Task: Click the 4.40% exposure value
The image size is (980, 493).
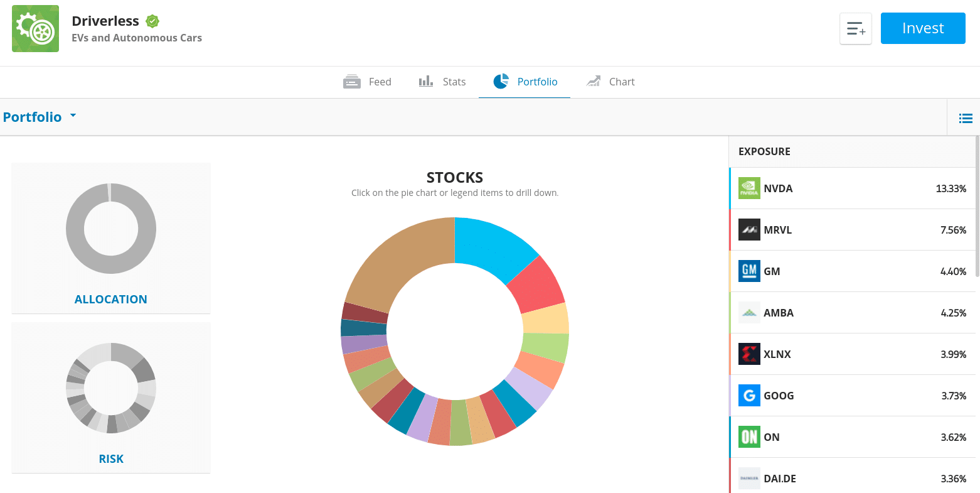Action: 954,271
